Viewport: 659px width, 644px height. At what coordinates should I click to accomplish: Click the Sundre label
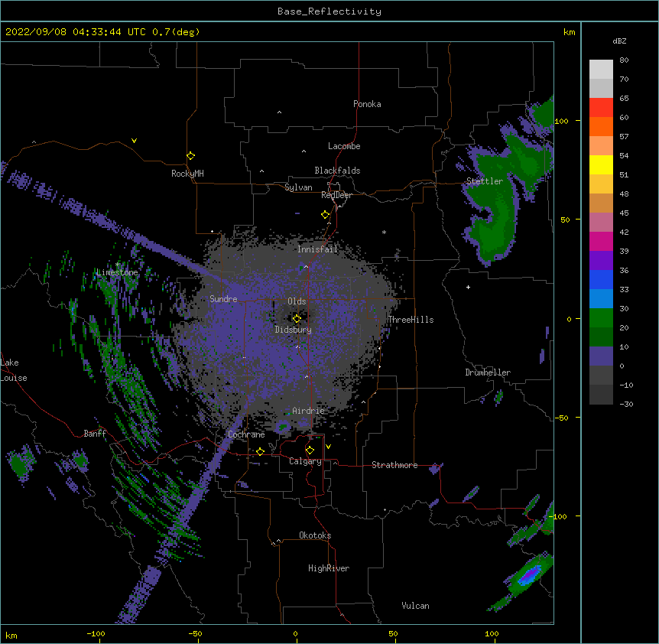click(x=223, y=299)
